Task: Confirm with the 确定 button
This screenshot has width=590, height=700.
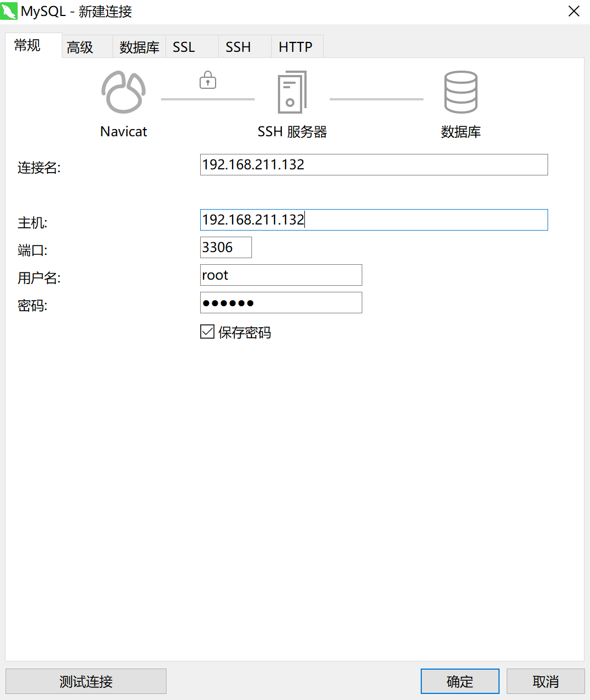Action: (460, 681)
